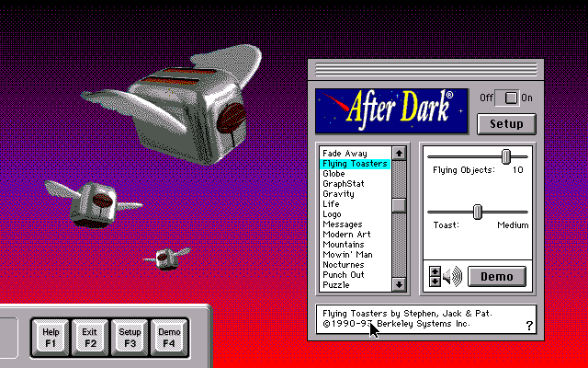
Task: Select Mowin' Man module
Action: [355, 255]
